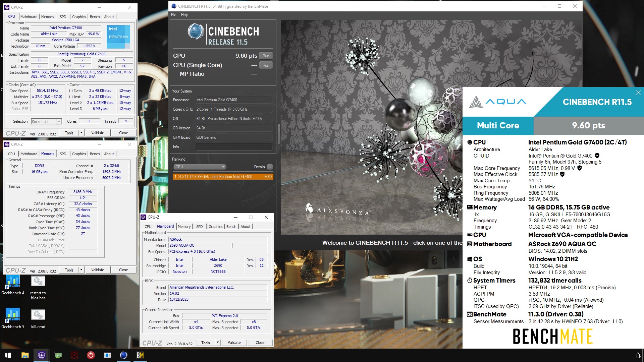
Task: Open Geekbench 4 desktop shortcut
Action: pyautogui.click(x=13, y=285)
